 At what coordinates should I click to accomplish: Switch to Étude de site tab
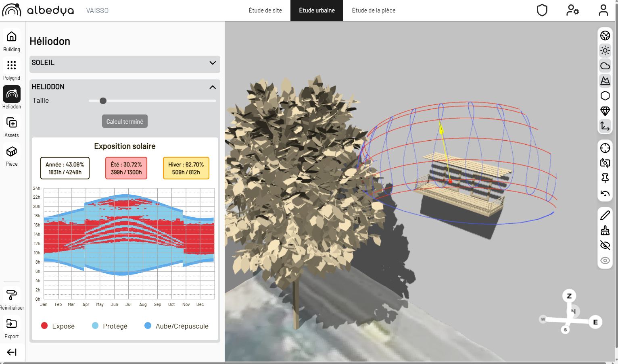(265, 10)
